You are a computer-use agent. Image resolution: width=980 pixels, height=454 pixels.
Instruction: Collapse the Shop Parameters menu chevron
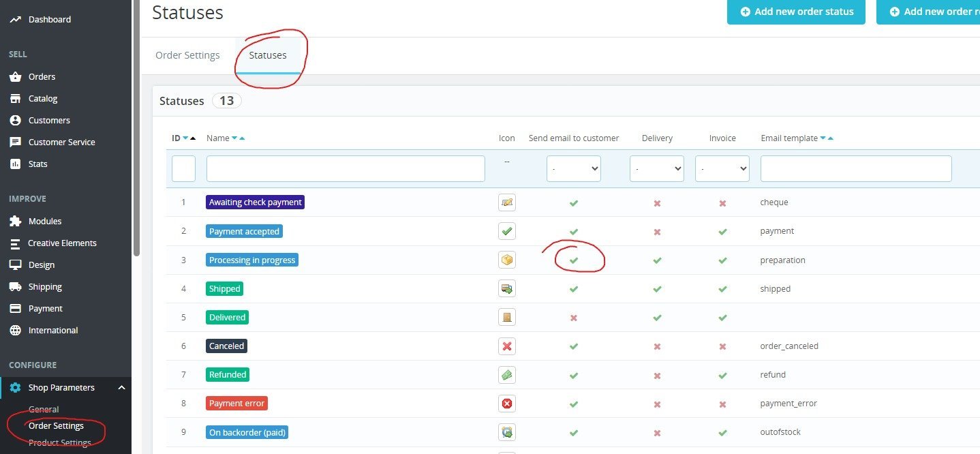(121, 388)
